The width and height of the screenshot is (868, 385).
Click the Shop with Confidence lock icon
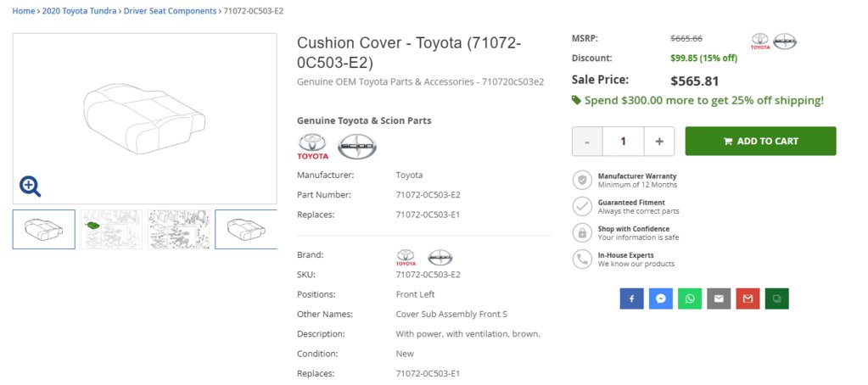(582, 233)
